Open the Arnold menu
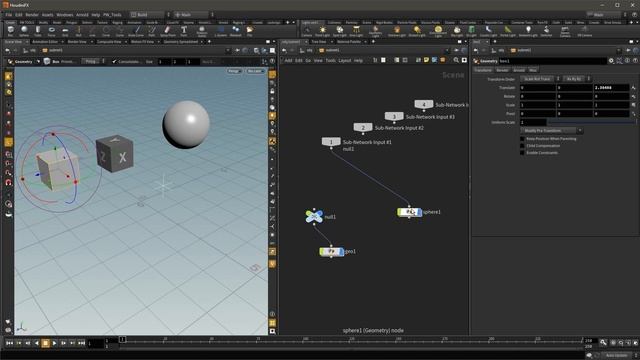Screen dimensions: 640x360 [82, 15]
